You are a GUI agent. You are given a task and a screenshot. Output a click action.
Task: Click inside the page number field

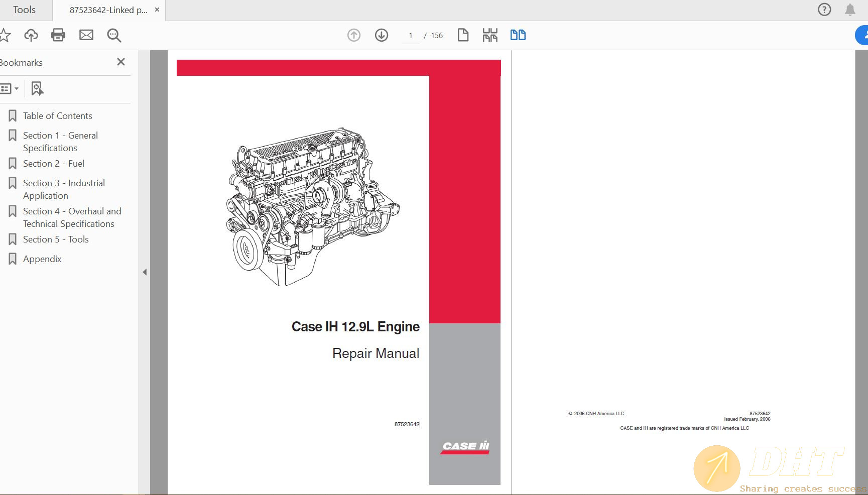(411, 35)
